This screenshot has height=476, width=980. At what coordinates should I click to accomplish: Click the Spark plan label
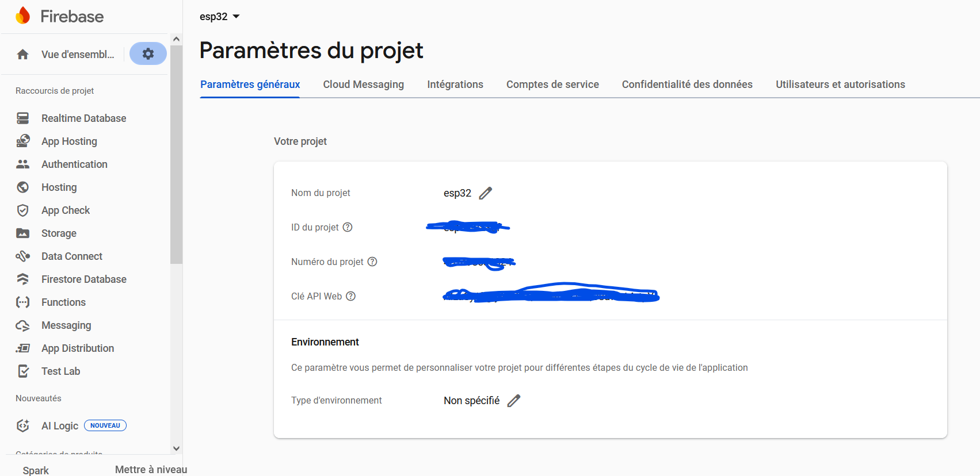36,470
